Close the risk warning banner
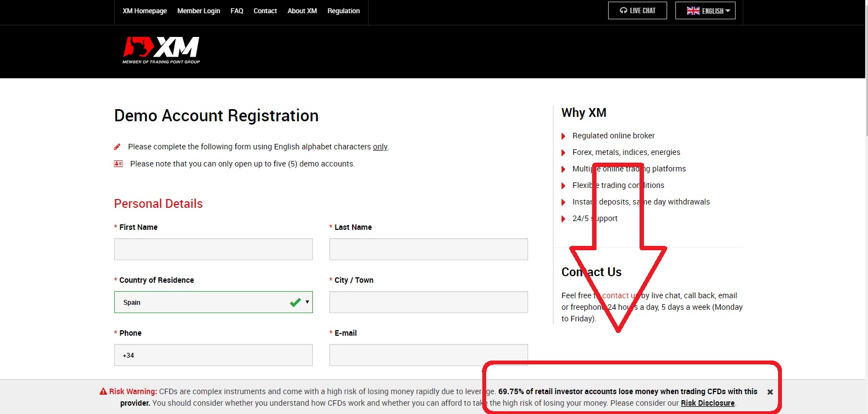The width and height of the screenshot is (868, 414). (x=770, y=392)
